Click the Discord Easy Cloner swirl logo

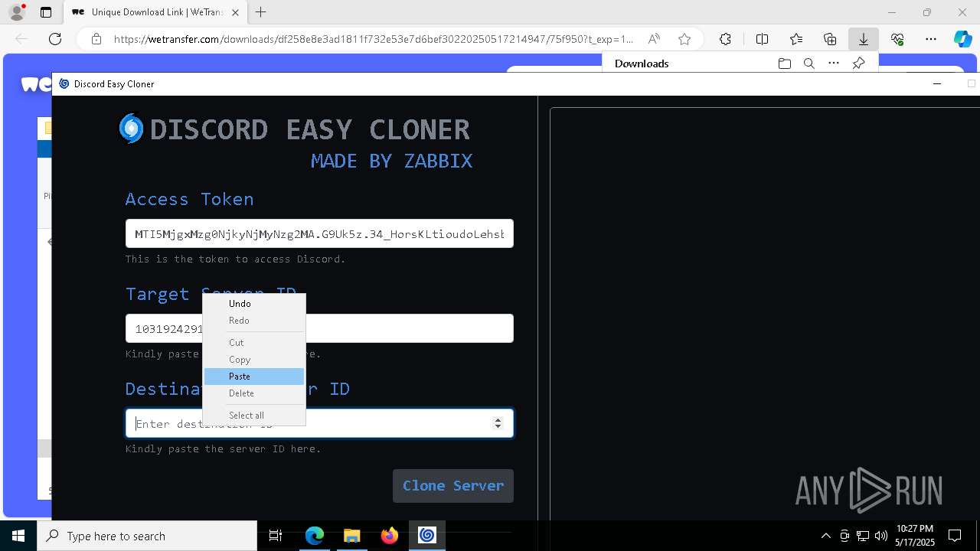[132, 129]
